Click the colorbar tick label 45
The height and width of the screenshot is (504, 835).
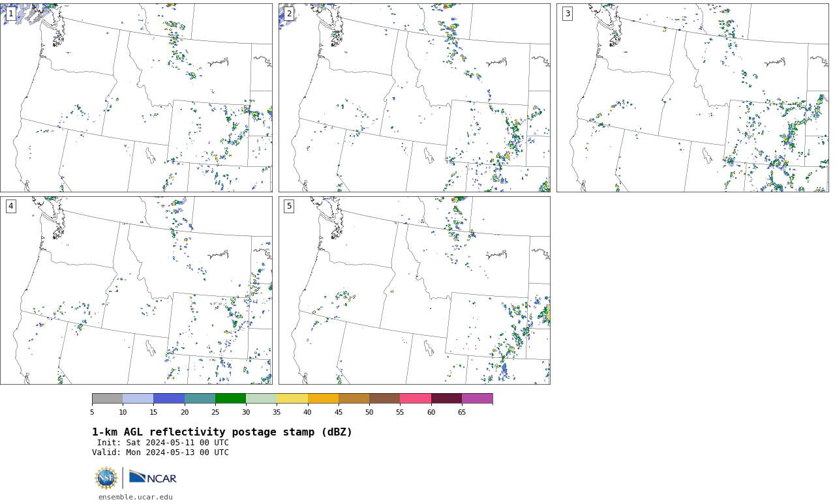339,412
